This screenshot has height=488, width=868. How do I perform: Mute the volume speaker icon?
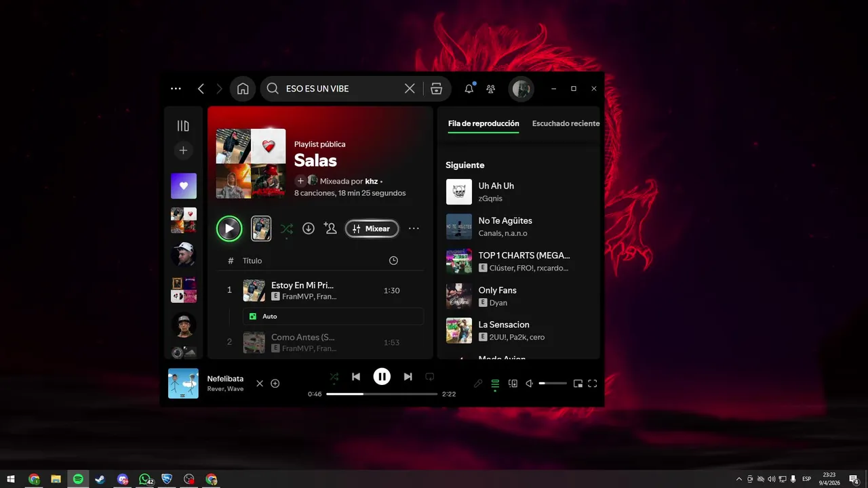530,384
